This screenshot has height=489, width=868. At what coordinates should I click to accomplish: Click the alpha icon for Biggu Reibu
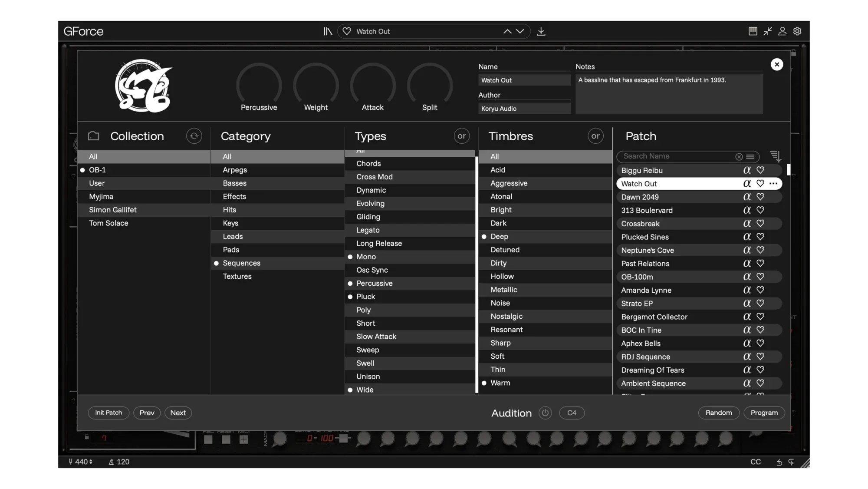[747, 170]
